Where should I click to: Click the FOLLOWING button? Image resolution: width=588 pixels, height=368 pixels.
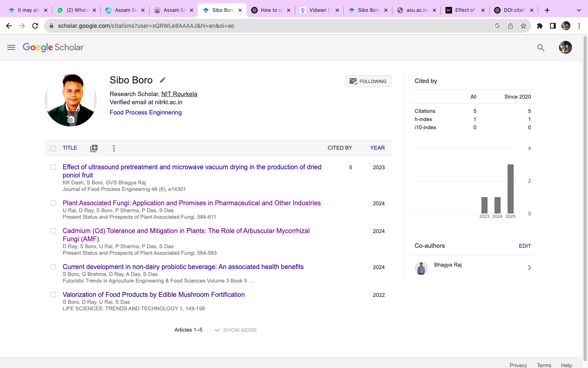click(x=368, y=81)
